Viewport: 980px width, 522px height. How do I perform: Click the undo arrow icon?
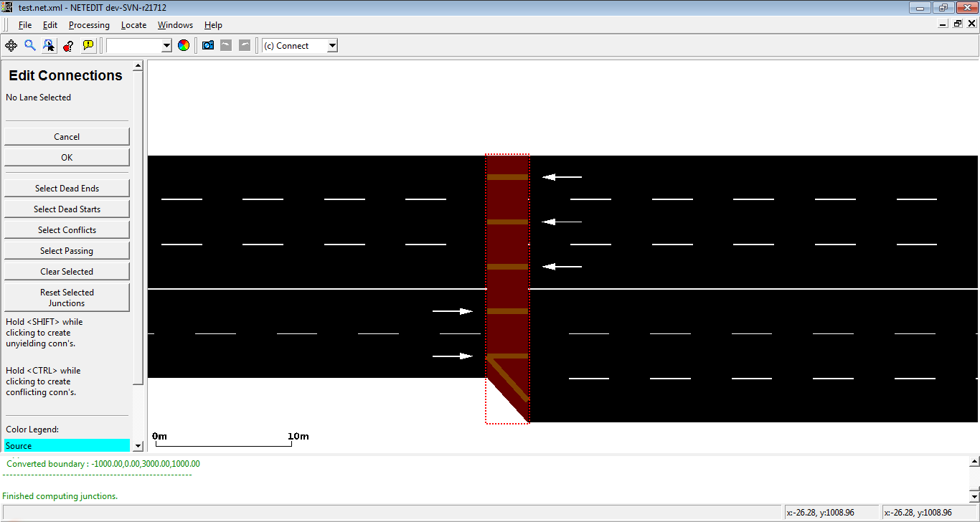click(x=226, y=45)
